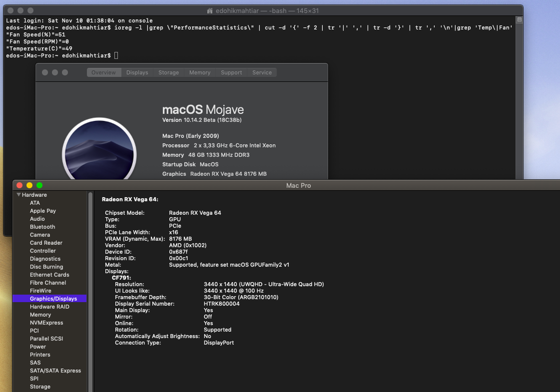The image size is (560, 392).
Task: Select Card Reader in the sidebar
Action: coord(46,243)
